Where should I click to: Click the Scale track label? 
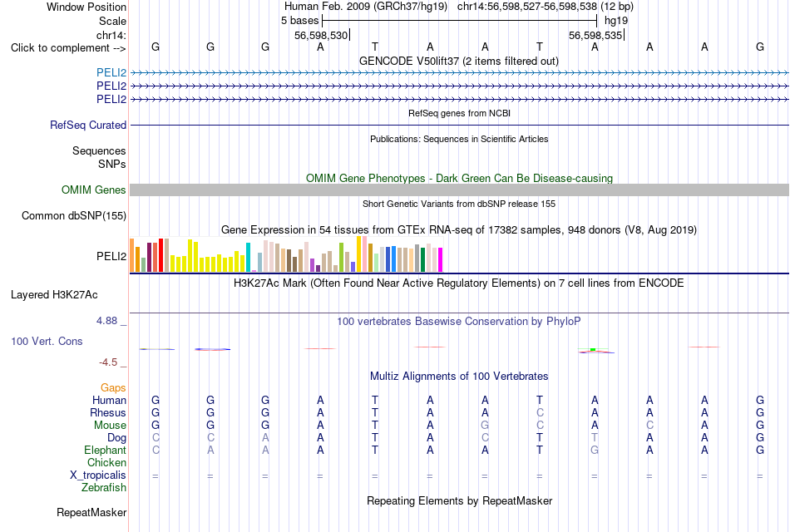113,21
